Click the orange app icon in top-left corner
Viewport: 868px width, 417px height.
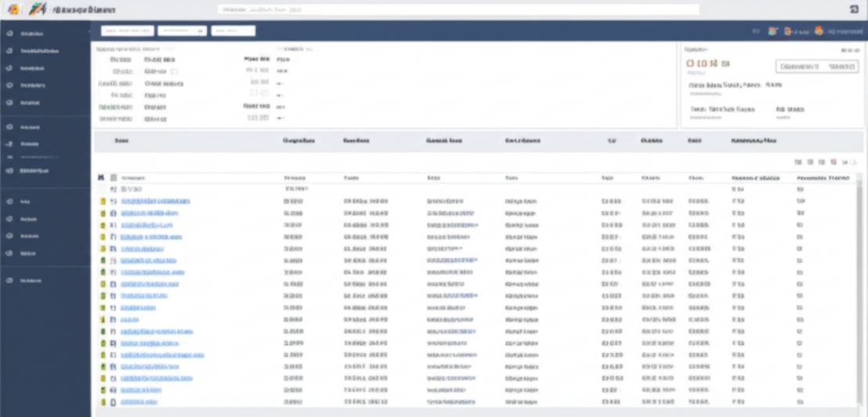(12, 9)
